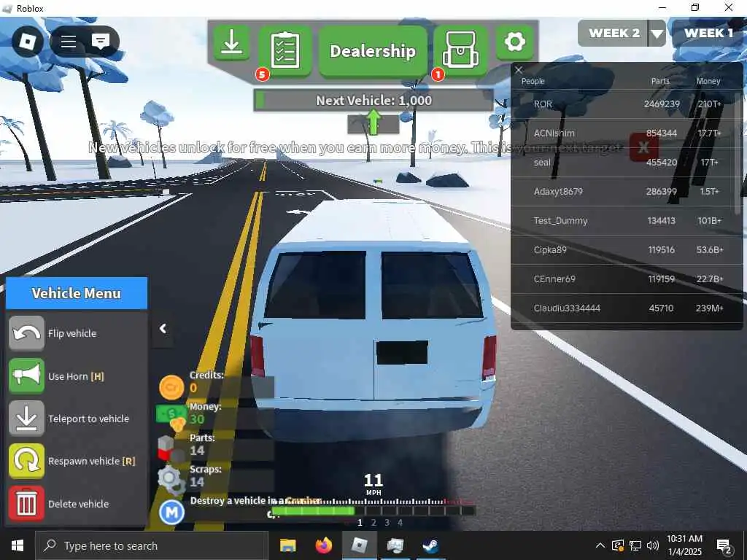Click the Delete vehicle label
Viewport: 747px width, 560px height.
coord(79,504)
